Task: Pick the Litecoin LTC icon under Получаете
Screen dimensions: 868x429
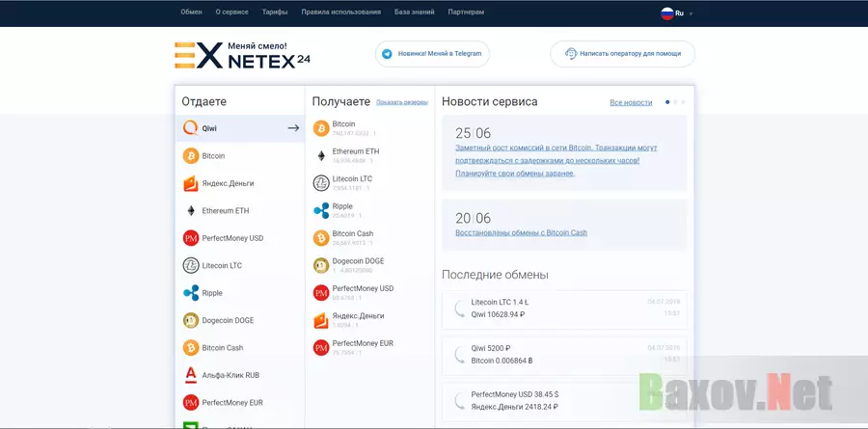Action: [x=321, y=183]
